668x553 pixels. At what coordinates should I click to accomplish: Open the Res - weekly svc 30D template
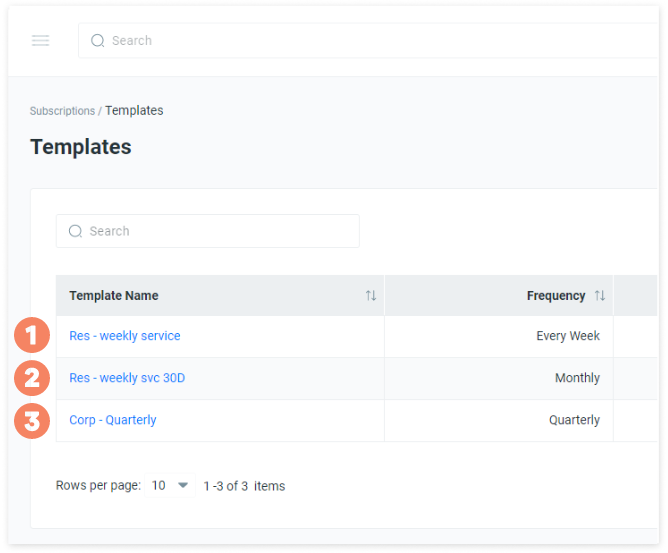point(127,378)
